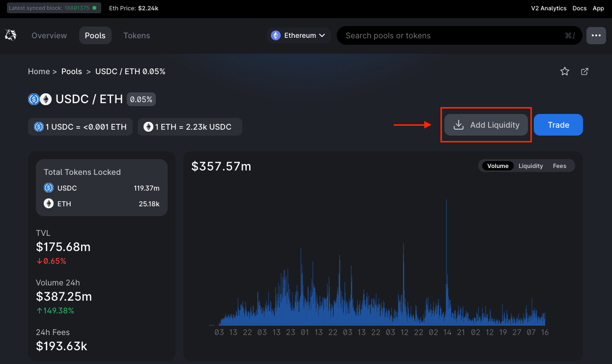612x364 pixels.
Task: Click green sync status dot
Action: point(94,8)
